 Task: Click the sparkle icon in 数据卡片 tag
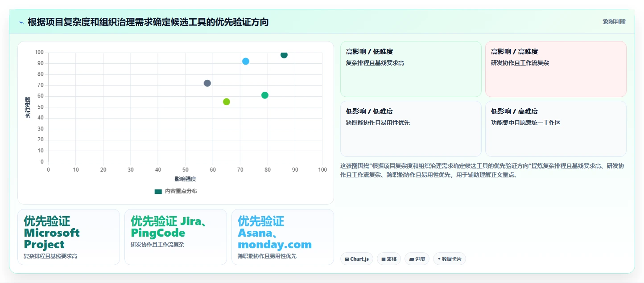[x=439, y=259]
